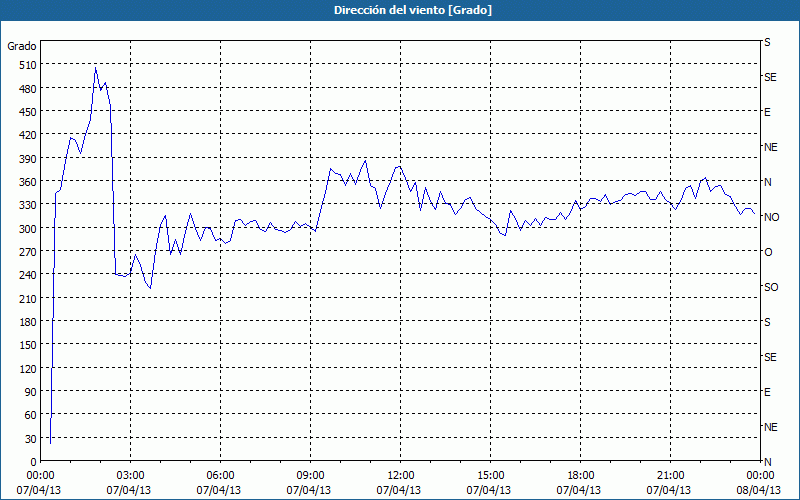800x500 pixels.
Task: Click the blue line's highest peak near 510
Action: (95, 67)
